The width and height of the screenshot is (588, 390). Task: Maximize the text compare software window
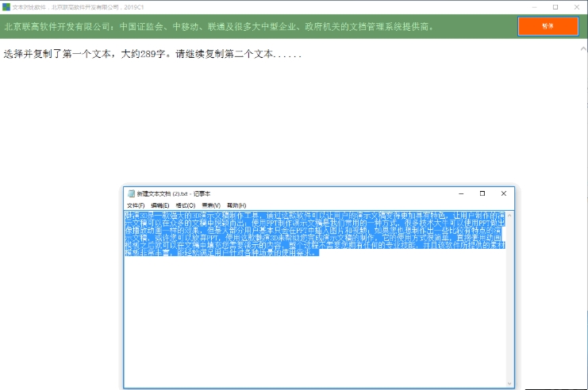(555, 7)
